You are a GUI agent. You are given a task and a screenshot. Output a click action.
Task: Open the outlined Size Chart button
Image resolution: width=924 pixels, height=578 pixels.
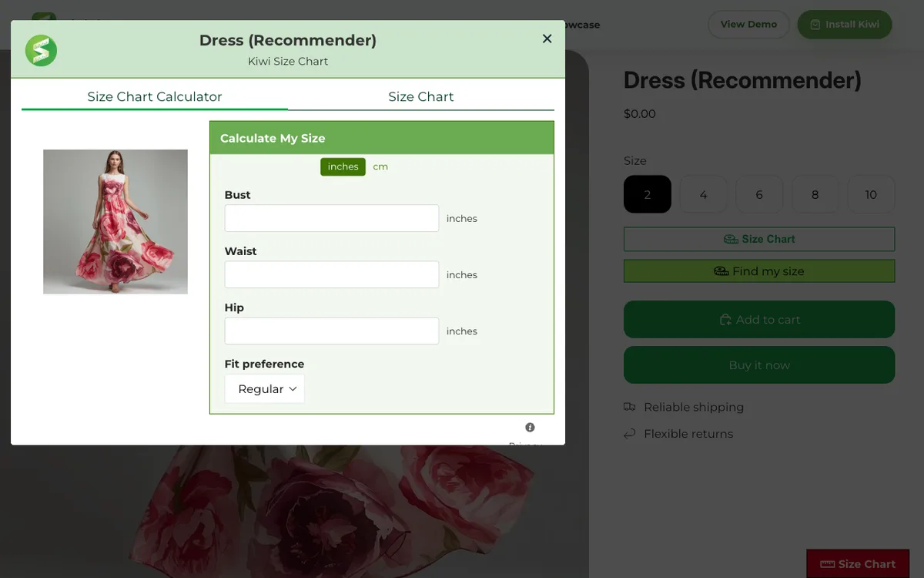click(x=759, y=239)
